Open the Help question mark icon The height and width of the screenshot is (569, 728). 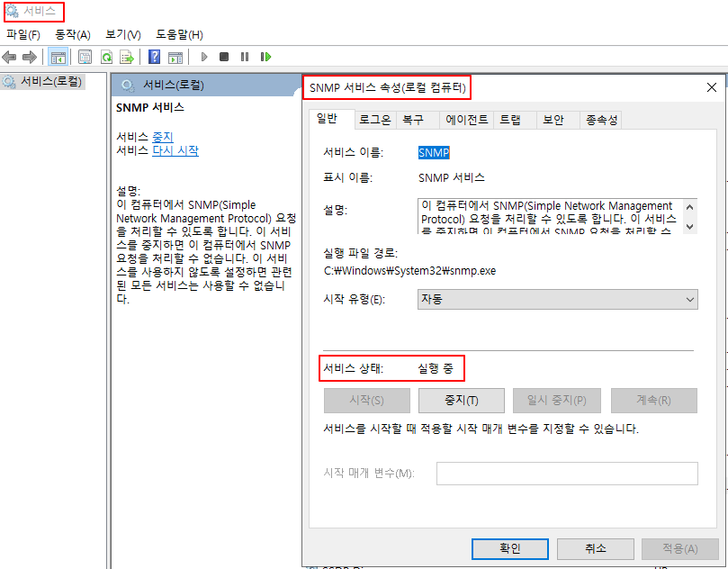154,57
